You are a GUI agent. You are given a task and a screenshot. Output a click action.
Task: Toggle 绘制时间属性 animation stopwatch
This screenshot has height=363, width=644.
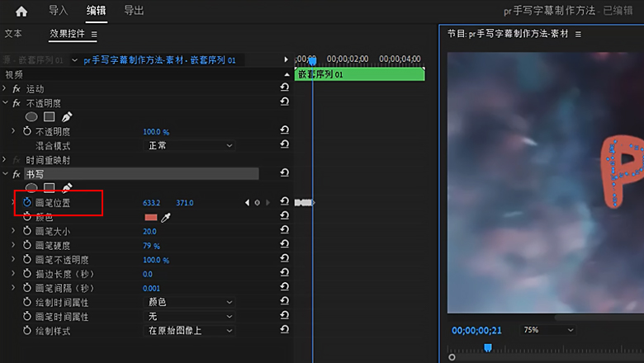pos(27,302)
